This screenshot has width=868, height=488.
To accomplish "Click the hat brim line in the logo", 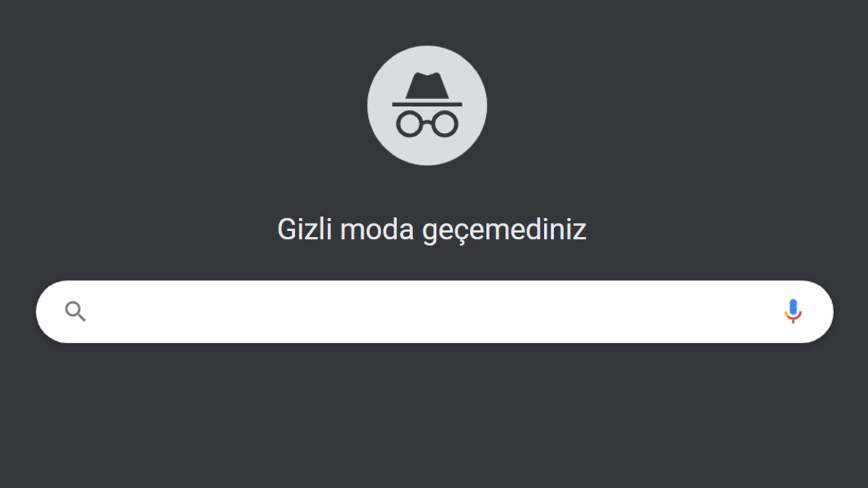I will (427, 104).
